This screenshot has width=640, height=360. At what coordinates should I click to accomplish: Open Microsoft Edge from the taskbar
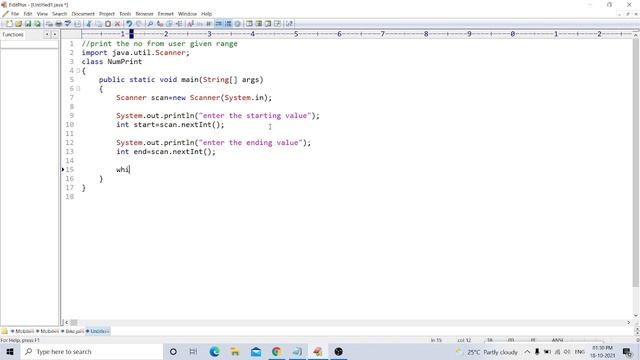[214, 351]
